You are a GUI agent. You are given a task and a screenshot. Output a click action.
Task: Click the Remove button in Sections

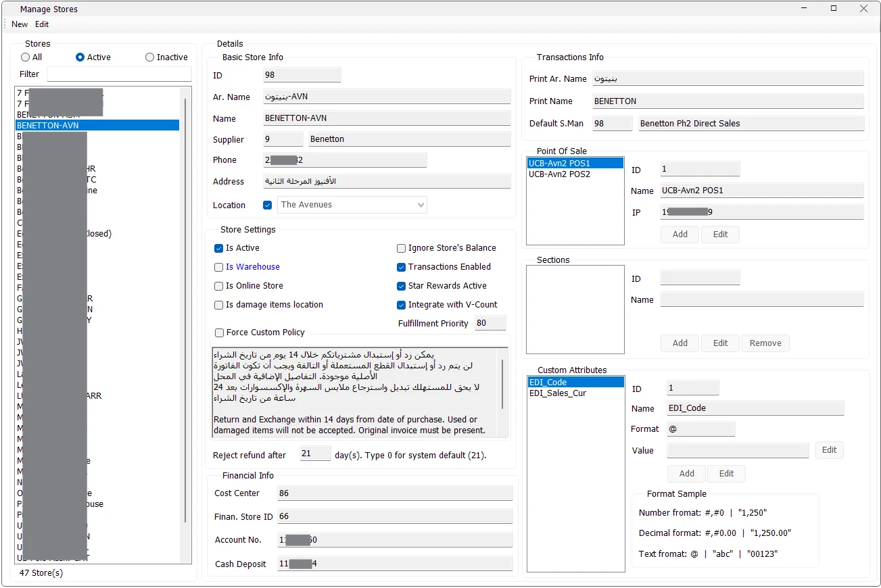click(765, 343)
